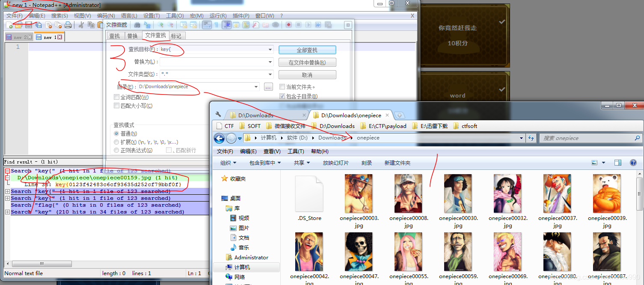Click the 在文件中替换 replace-in-files button
This screenshot has height=285, width=644.
pyautogui.click(x=307, y=62)
